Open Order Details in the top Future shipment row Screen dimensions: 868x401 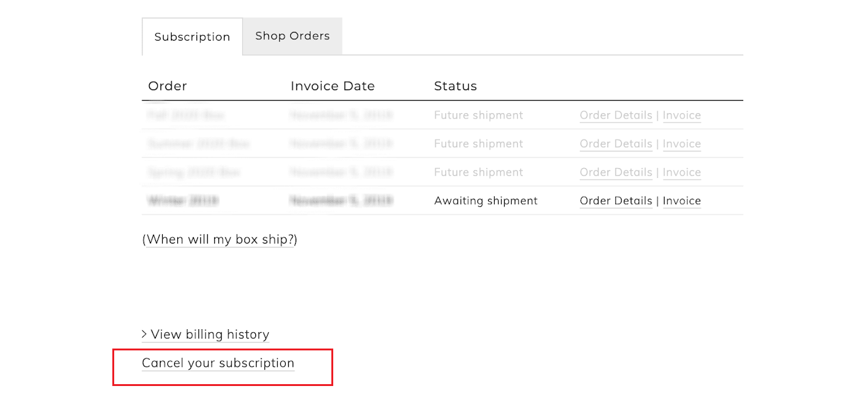tap(616, 115)
